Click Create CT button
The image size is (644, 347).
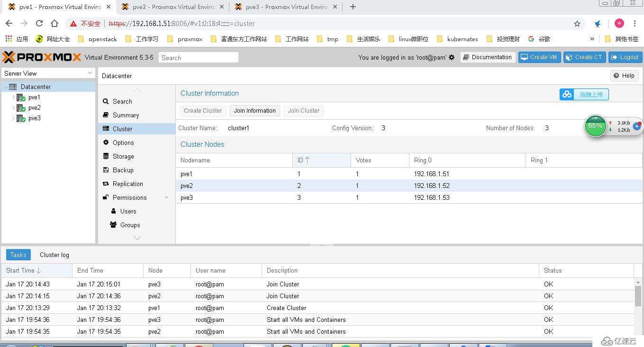point(584,57)
